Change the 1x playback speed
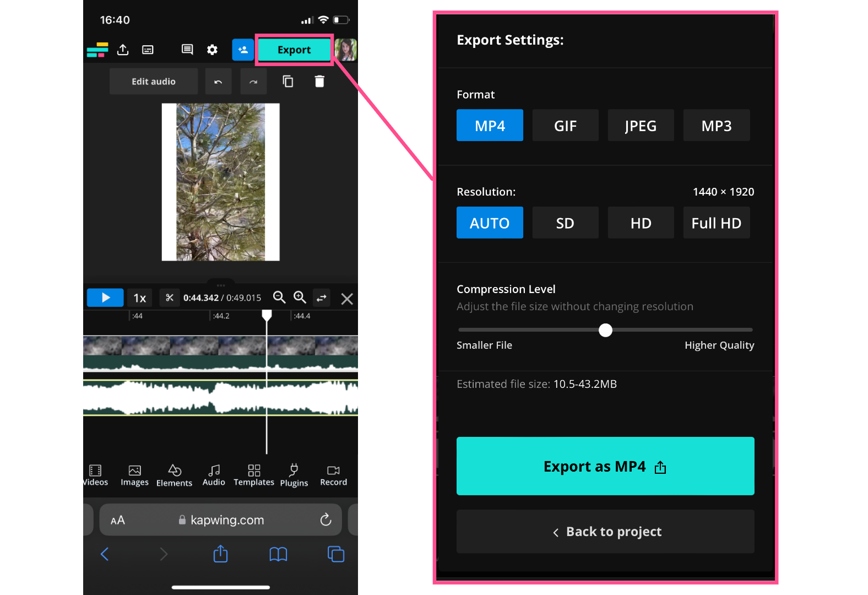 point(139,298)
